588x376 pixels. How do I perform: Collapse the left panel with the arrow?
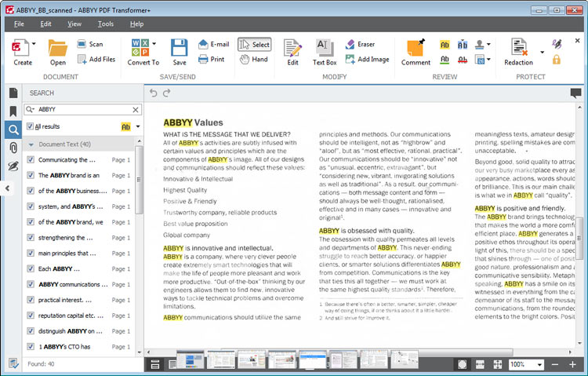[x=8, y=188]
